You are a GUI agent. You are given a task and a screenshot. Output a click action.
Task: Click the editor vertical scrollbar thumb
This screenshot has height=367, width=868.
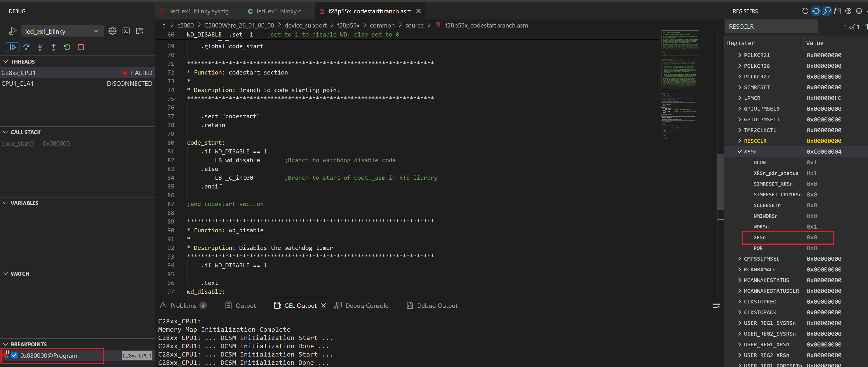(720, 182)
